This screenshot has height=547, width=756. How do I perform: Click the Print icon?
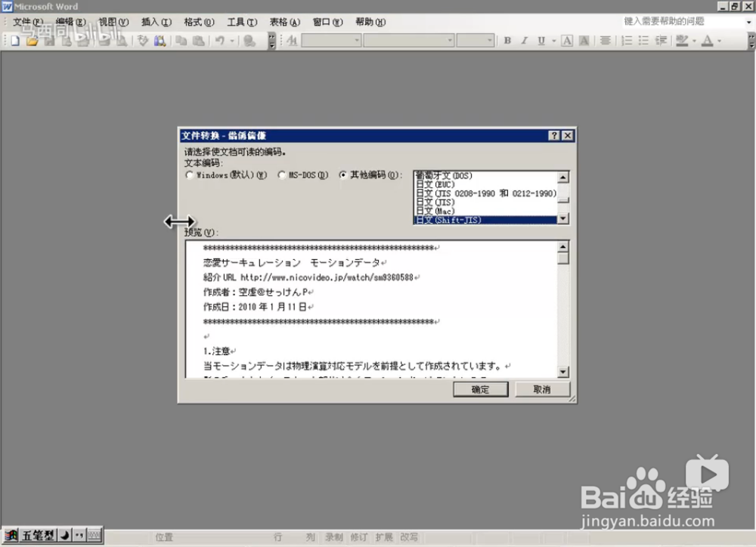(x=103, y=40)
